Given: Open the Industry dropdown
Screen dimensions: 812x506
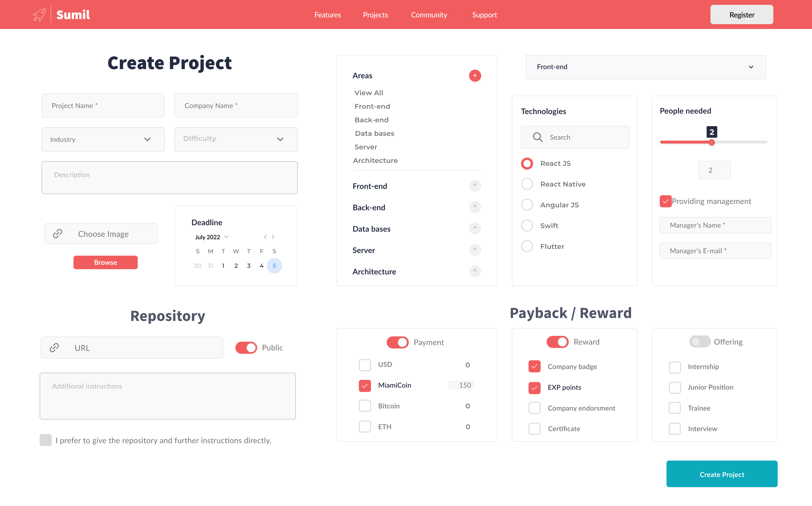Looking at the screenshot, I should [103, 140].
